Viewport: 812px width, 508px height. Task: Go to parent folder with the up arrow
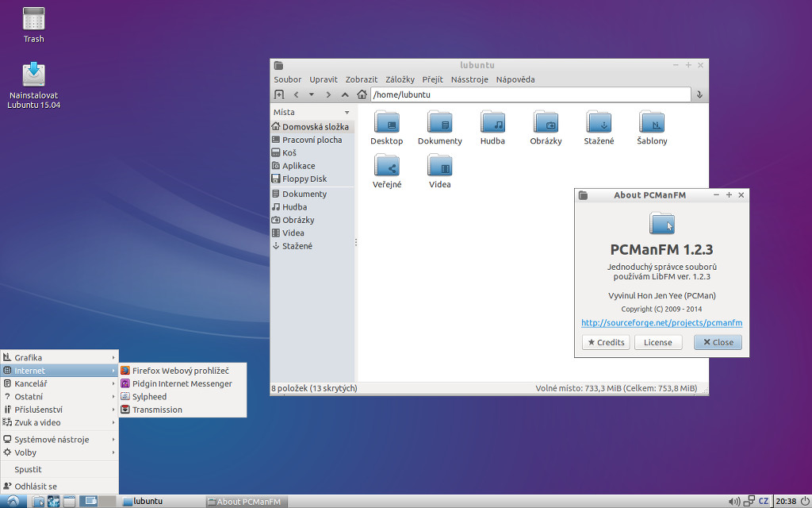pyautogui.click(x=345, y=94)
